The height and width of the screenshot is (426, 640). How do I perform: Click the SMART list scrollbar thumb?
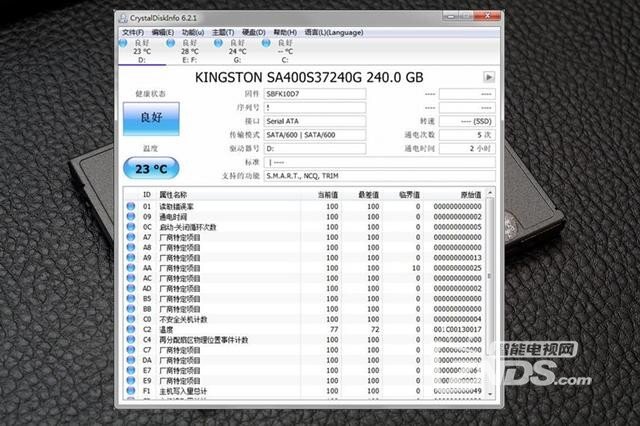pyautogui.click(x=490, y=276)
